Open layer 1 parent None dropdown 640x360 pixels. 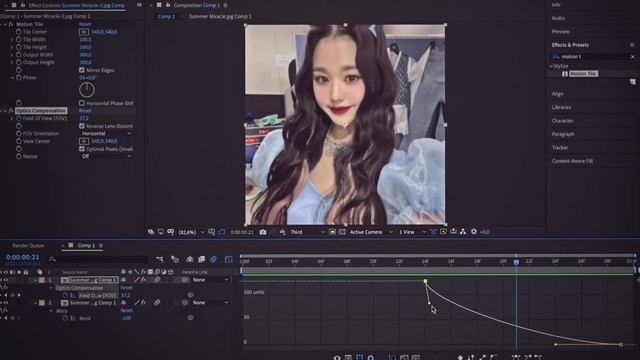pos(211,280)
